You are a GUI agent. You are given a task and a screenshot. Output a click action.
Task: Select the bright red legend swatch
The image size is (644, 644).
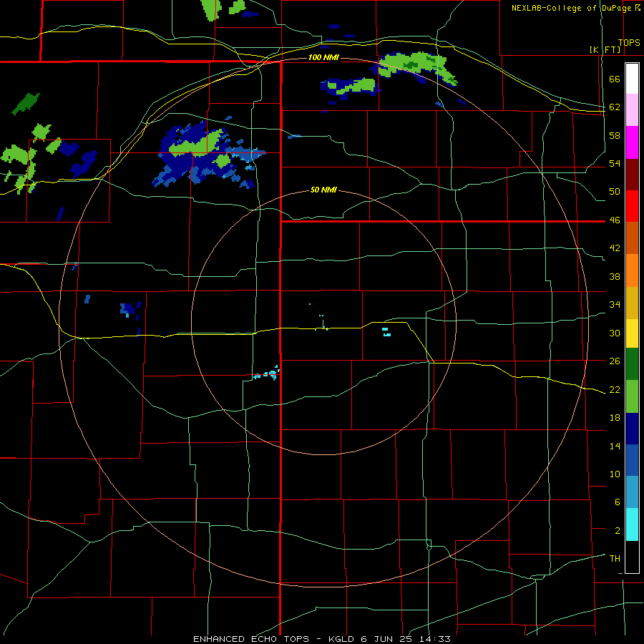(x=632, y=206)
